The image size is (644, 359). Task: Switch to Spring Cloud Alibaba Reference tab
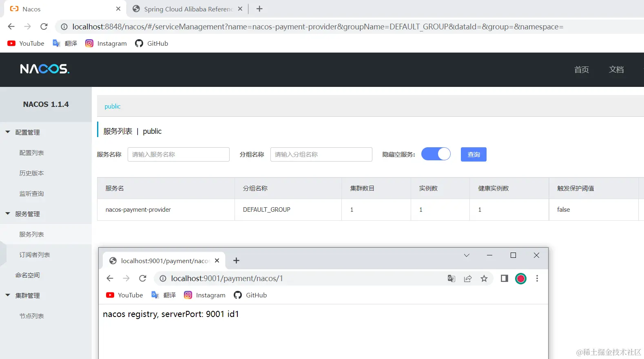click(188, 9)
